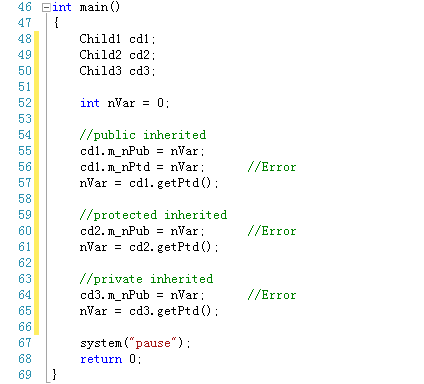Click line number 52
Screen dimensions: 424x384
click(25, 103)
